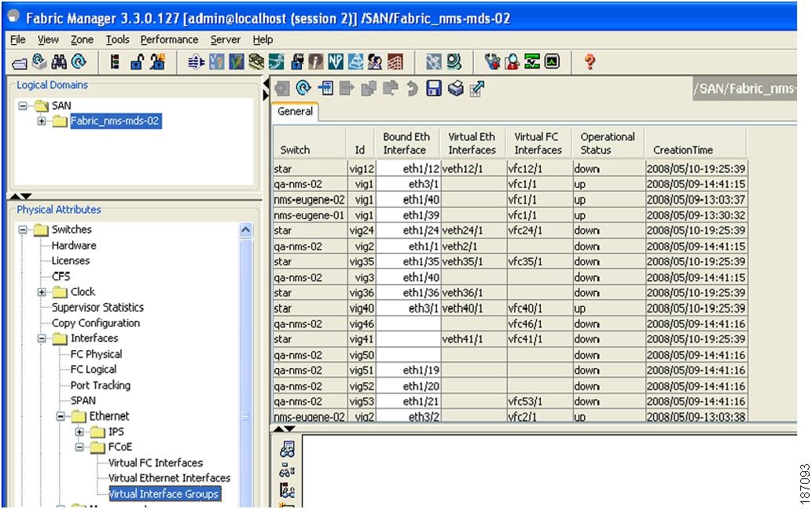Click the teal 'NP' toolbar icon
The height and width of the screenshot is (509, 812).
pos(336,62)
